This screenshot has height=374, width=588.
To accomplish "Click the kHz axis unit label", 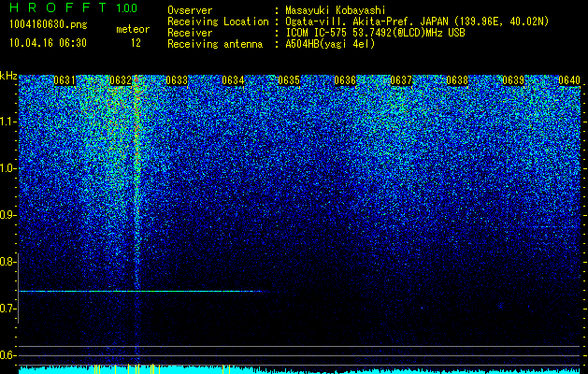I will (x=8, y=76).
